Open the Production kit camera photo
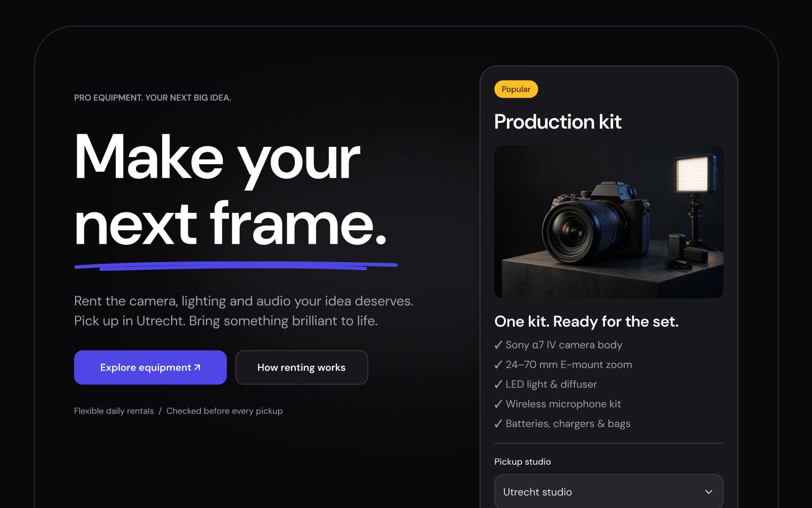The width and height of the screenshot is (812, 508). pos(608,222)
